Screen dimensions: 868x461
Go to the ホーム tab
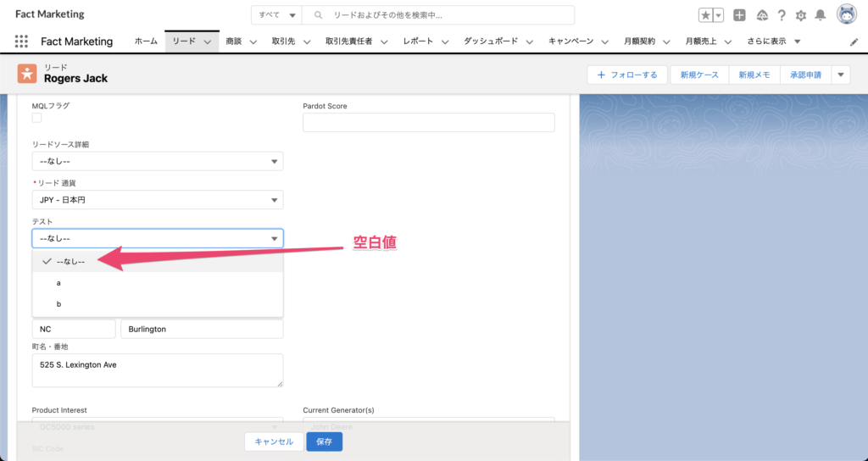click(146, 42)
